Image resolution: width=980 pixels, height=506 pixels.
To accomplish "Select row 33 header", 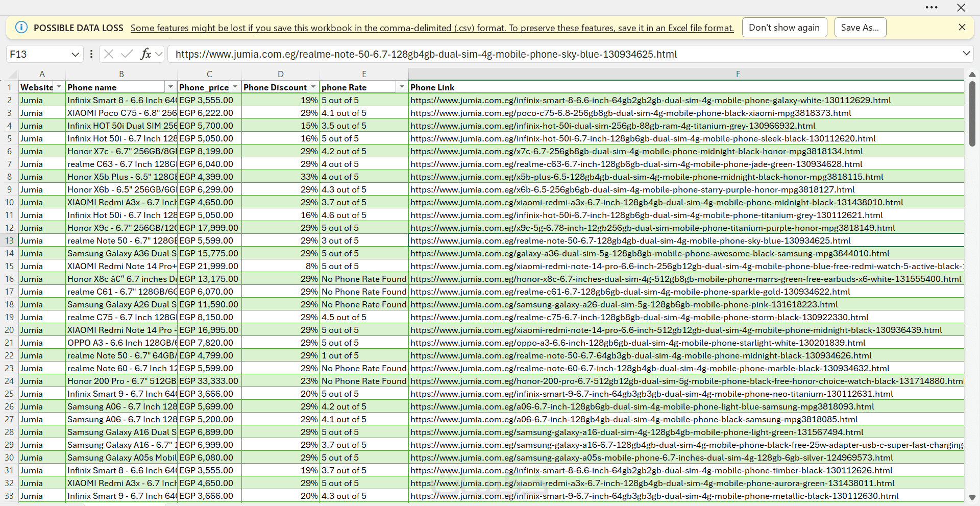I will pyautogui.click(x=9, y=496).
